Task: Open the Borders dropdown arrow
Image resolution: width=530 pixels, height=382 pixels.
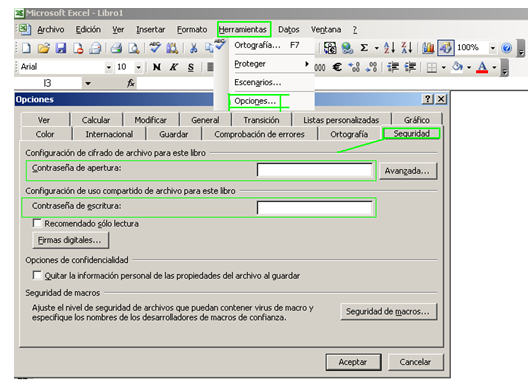Action: pos(443,68)
